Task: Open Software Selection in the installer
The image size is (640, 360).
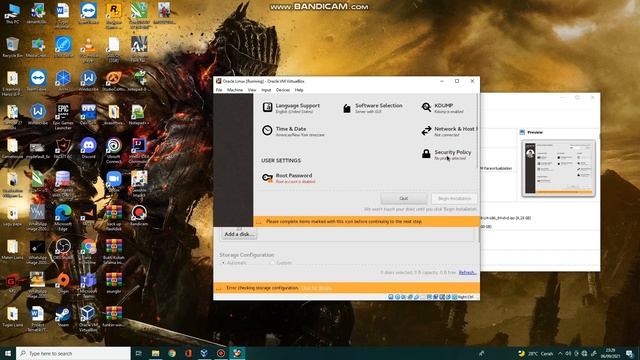Action: coord(372,108)
